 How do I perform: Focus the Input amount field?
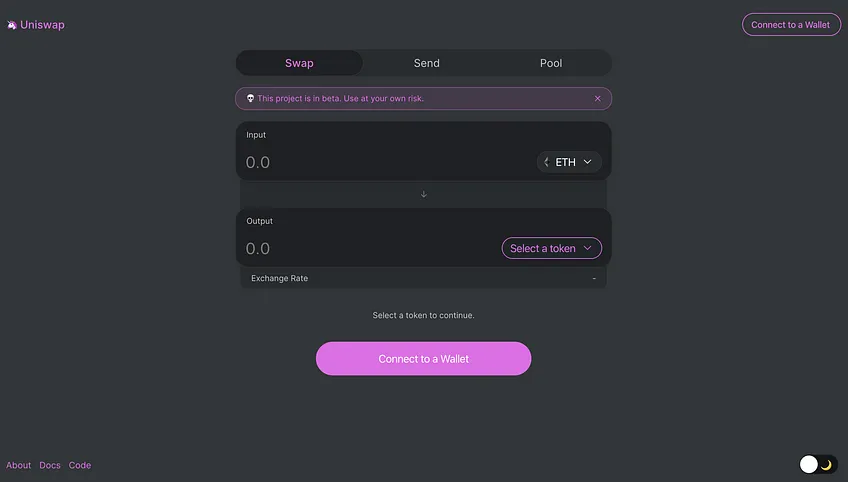pyautogui.click(x=387, y=162)
